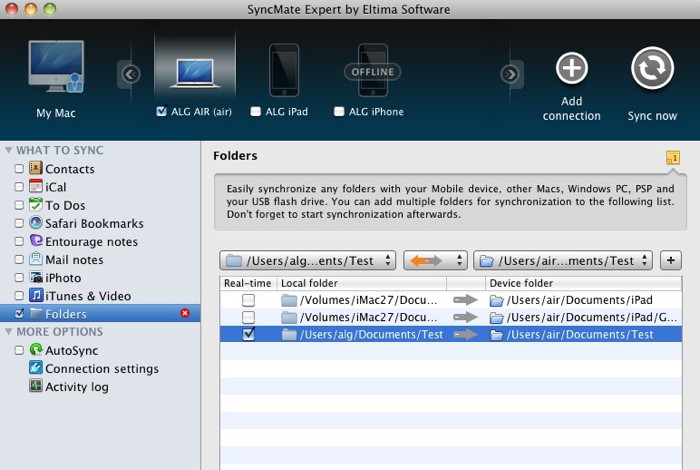Enable the AutoSync checkbox
700x470 pixels.
pyautogui.click(x=19, y=350)
